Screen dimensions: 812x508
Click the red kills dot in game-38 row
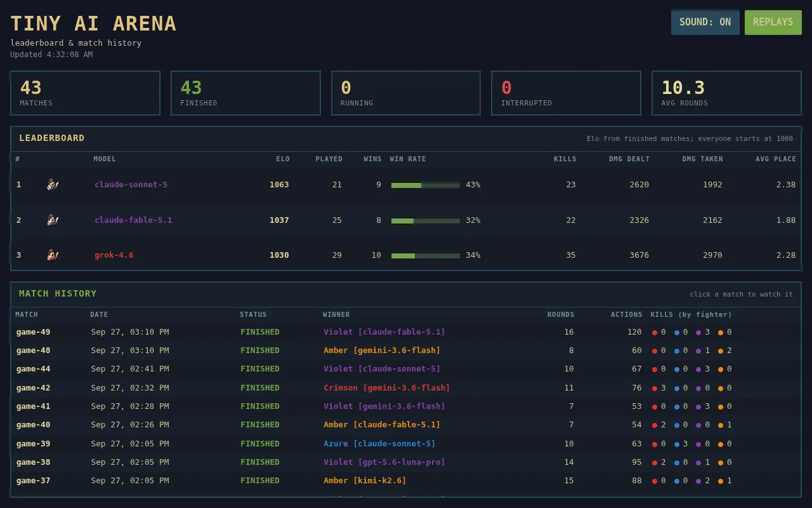[x=655, y=462]
